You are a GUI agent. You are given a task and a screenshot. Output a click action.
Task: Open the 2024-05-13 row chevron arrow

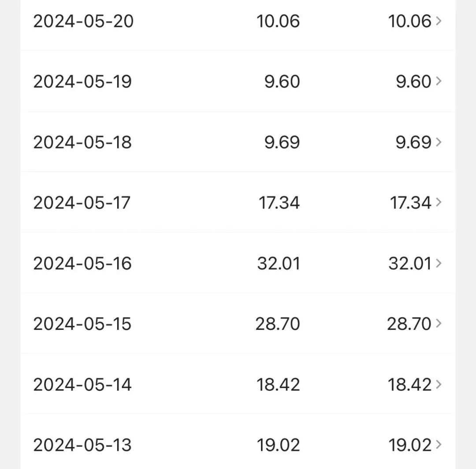[x=439, y=444]
